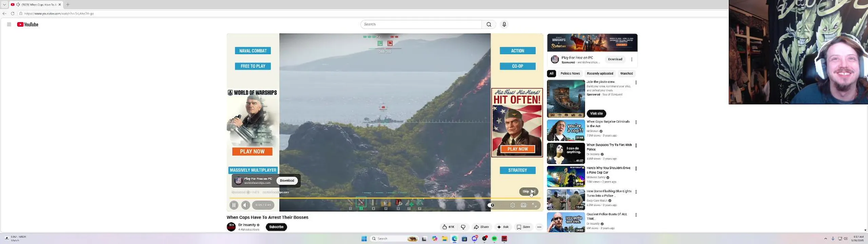Open the Ask AI button

503,227
